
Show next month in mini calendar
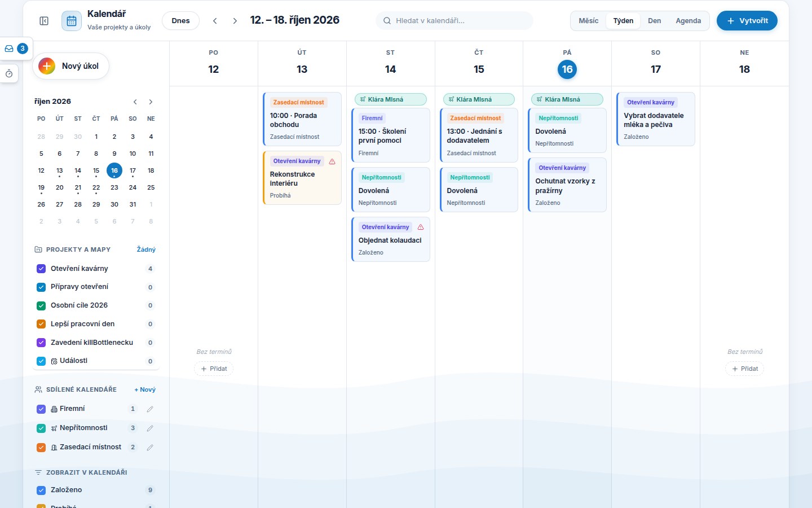151,102
